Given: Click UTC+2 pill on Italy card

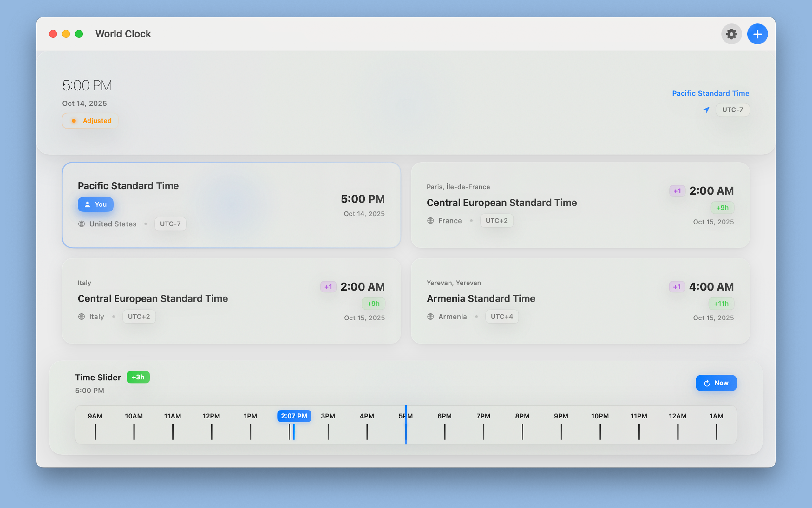Looking at the screenshot, I should click(139, 317).
